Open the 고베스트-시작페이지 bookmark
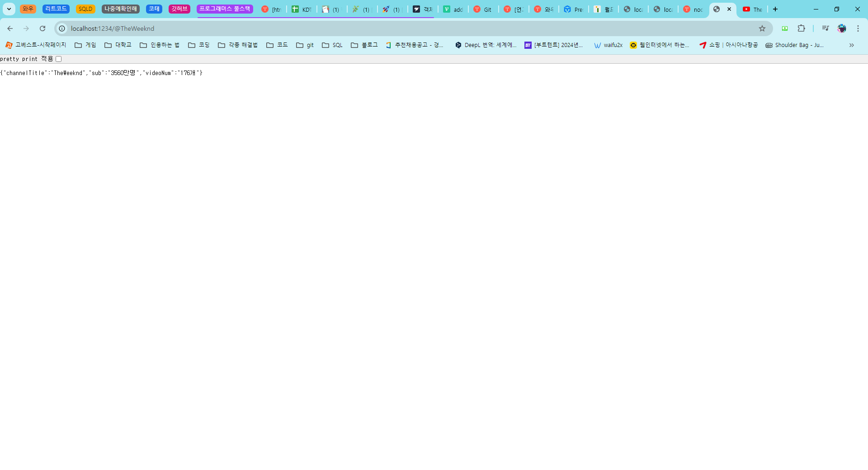868x470 pixels. coord(36,45)
